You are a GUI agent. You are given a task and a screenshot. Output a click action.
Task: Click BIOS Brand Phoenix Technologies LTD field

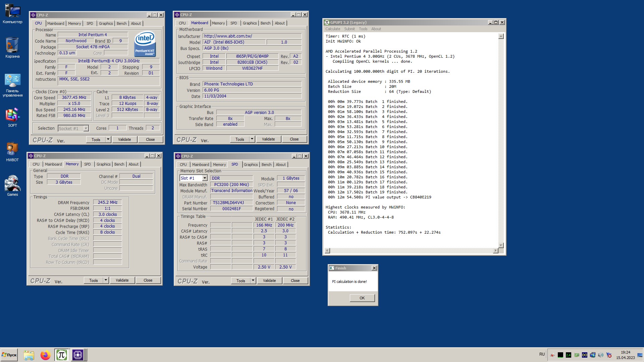pos(252,84)
